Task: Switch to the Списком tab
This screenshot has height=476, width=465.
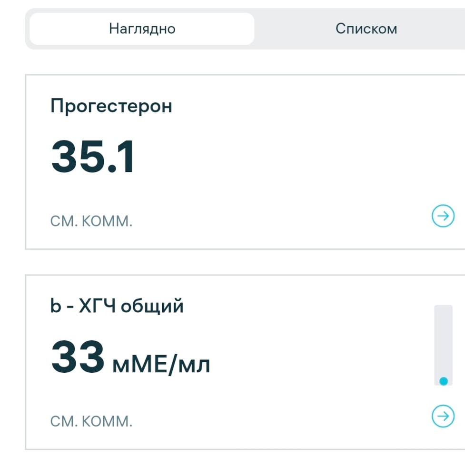Action: pos(366,29)
